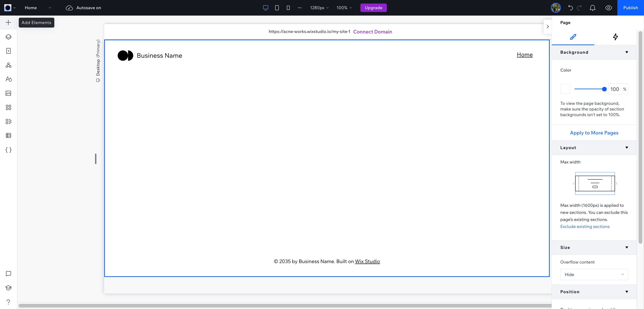Switch to Tablet breakpoint icon

(277, 8)
